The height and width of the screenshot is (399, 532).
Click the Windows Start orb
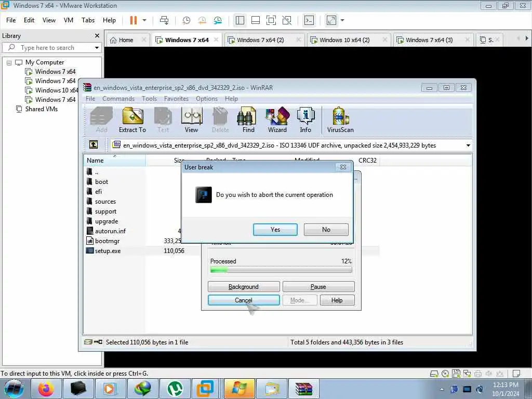pos(14,389)
